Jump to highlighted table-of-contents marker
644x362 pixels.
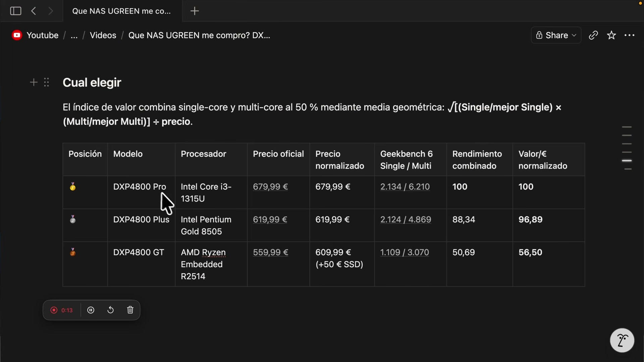pyautogui.click(x=627, y=161)
